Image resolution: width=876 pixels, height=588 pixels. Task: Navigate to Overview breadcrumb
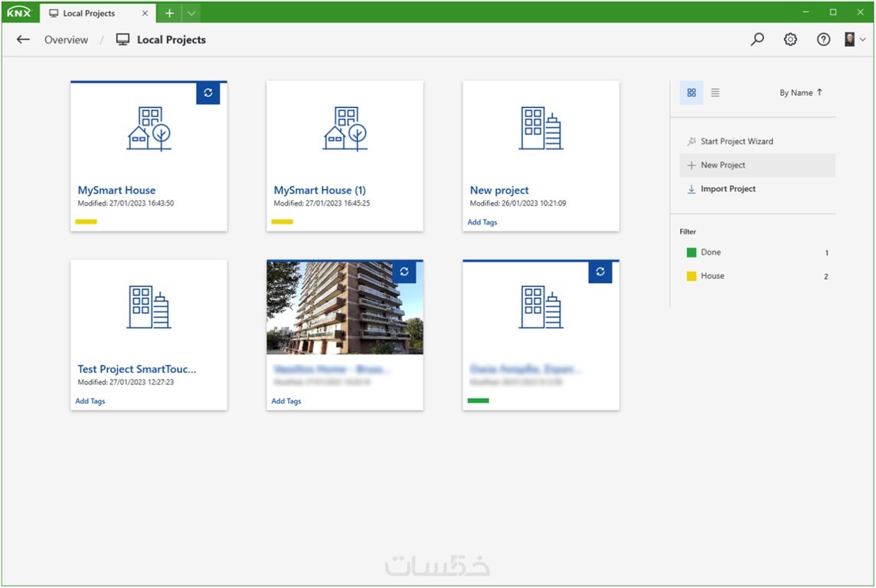click(66, 40)
